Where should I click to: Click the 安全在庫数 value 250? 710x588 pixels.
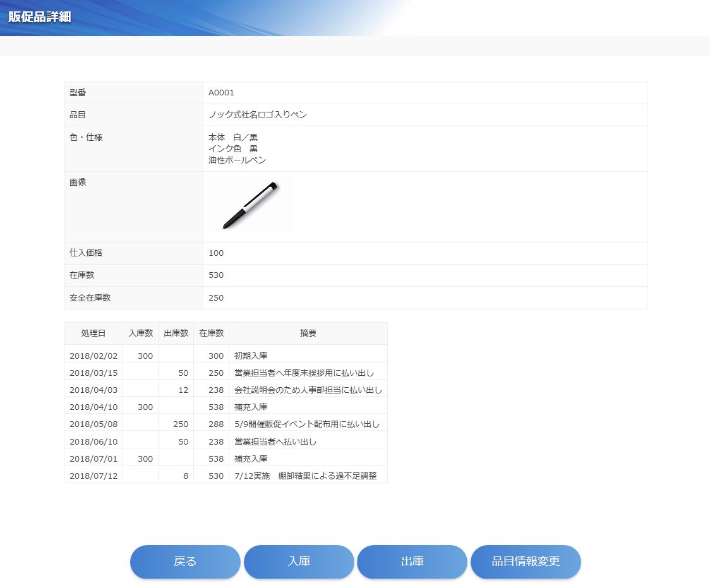coord(216,298)
